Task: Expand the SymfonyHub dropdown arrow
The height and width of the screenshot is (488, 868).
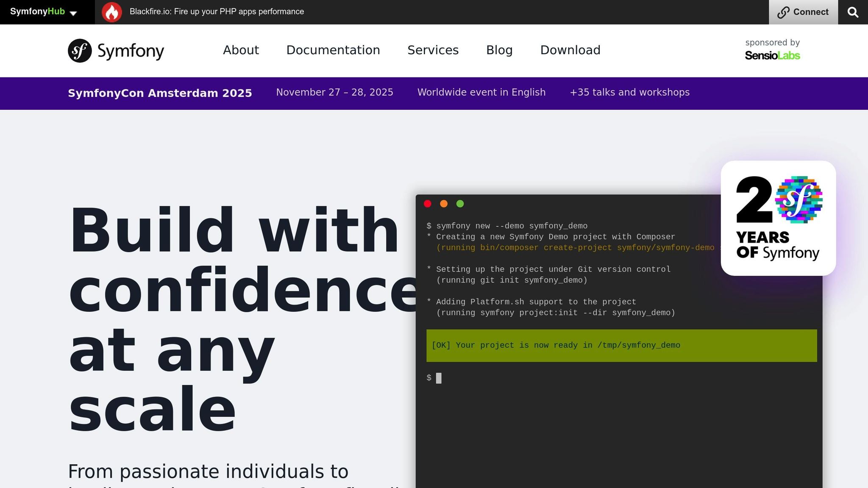Action: (73, 14)
